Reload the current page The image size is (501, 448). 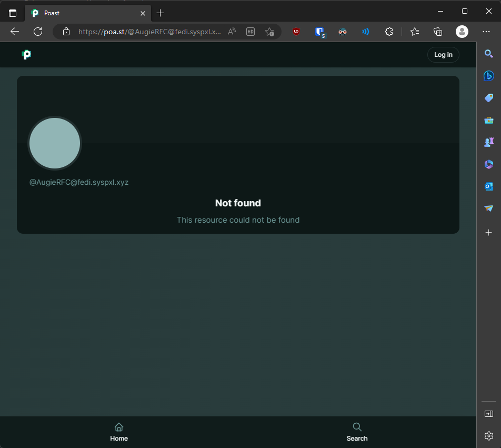pyautogui.click(x=38, y=32)
